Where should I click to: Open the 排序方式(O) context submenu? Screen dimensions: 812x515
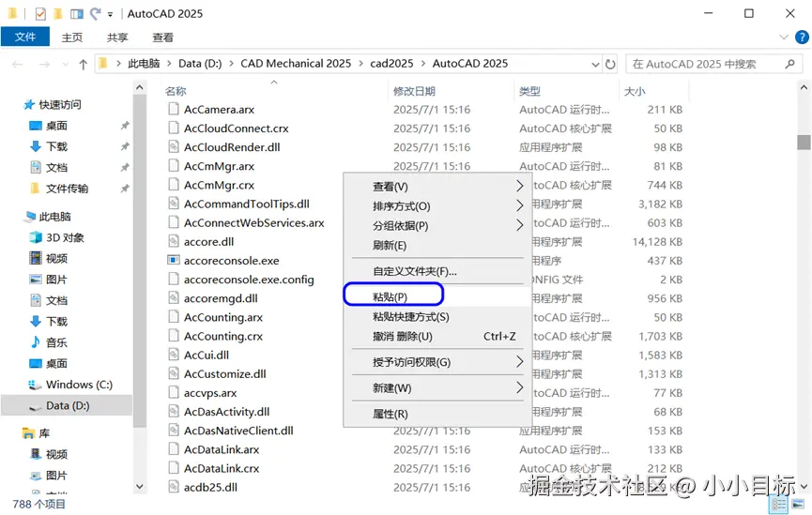(x=437, y=206)
